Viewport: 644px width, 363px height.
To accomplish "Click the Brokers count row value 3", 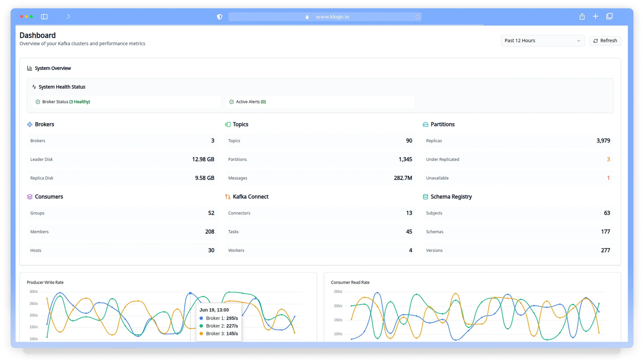I will coord(212,141).
